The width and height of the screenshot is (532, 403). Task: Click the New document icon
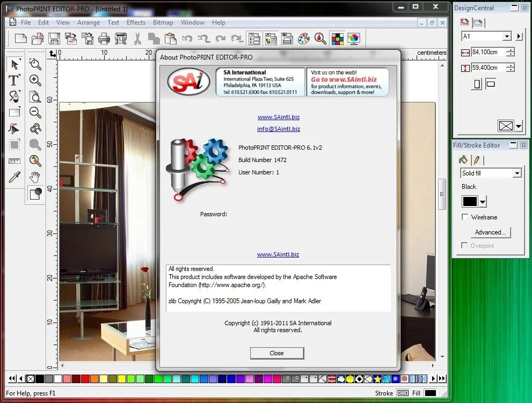tap(21, 39)
